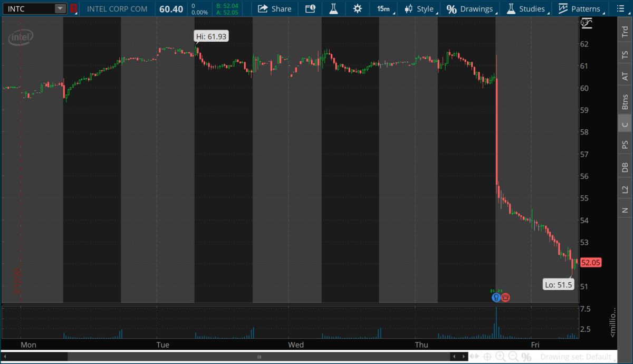Click the Mon date axis label
This screenshot has width=633, height=364.
[x=28, y=344]
